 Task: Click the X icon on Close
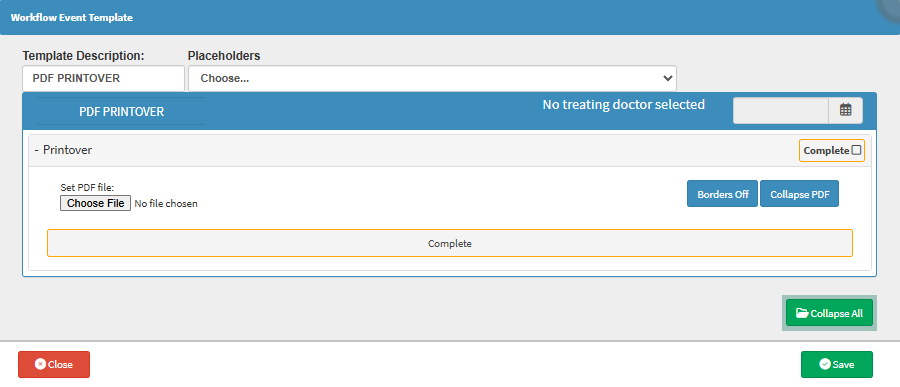tap(40, 364)
